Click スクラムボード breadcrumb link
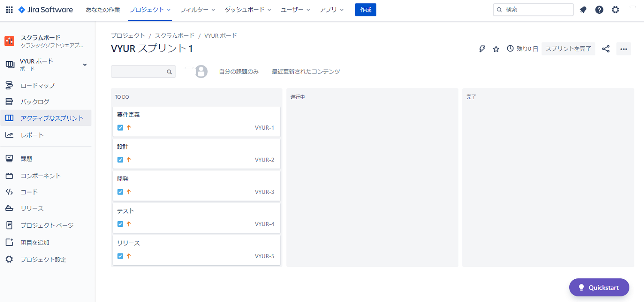This screenshot has width=644, height=302. coord(175,35)
